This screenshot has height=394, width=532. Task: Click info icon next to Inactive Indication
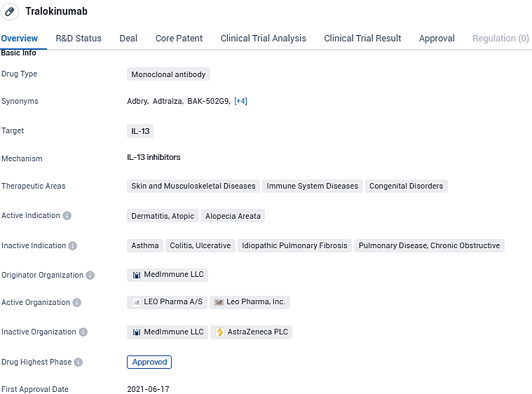tap(73, 246)
